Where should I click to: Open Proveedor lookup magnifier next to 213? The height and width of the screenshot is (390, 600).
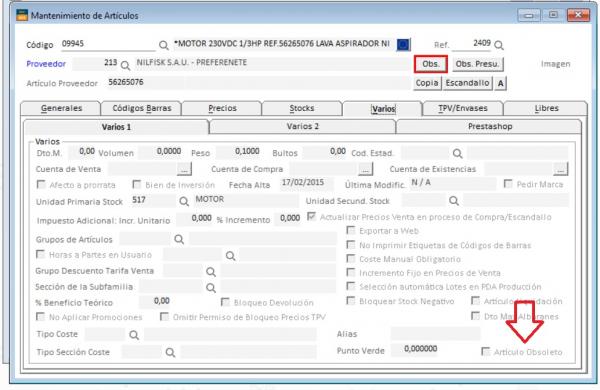point(125,65)
